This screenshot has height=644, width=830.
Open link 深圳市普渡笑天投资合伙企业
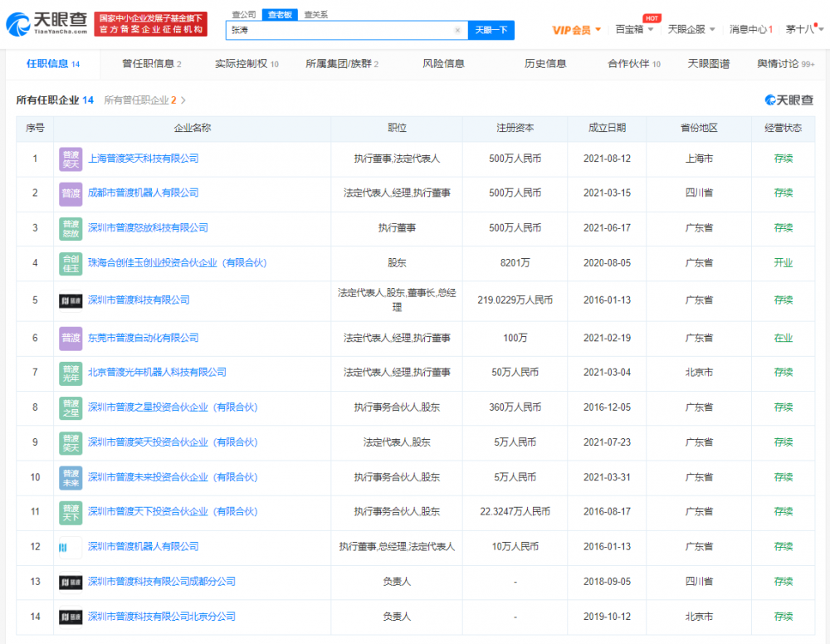point(173,442)
